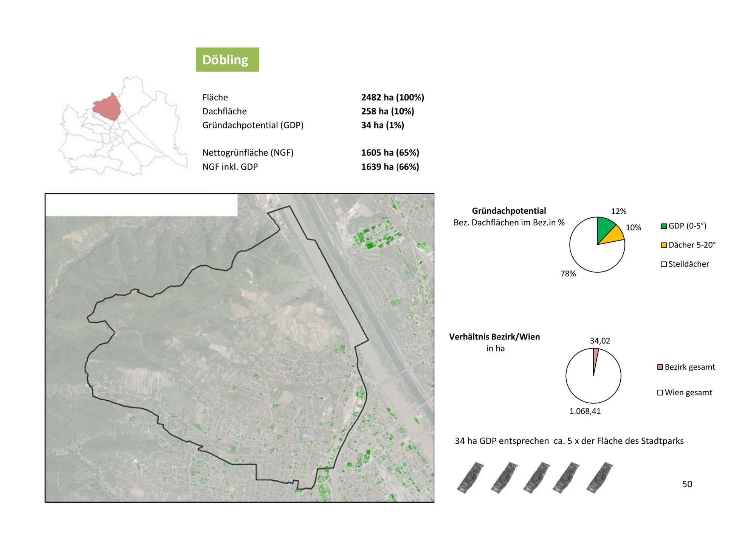Image resolution: width=756 pixels, height=534 pixels.
Task: Click page number 50
Action: tap(687, 484)
